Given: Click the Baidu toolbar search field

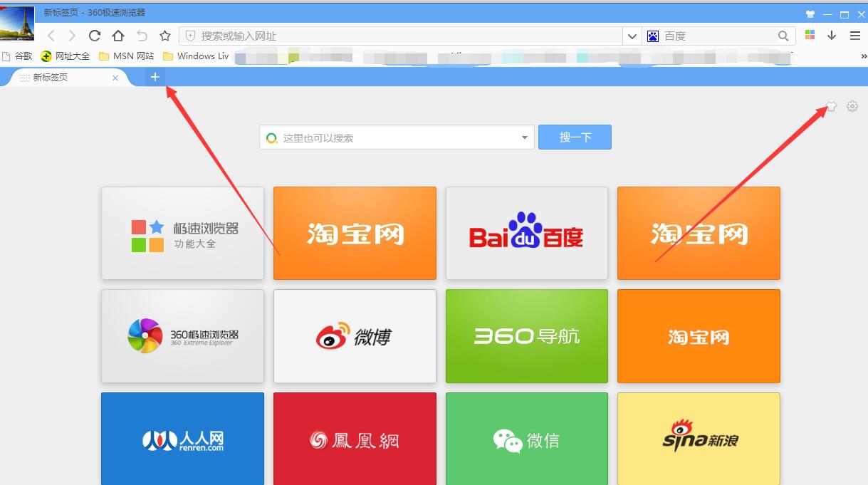Looking at the screenshot, I should [719, 36].
